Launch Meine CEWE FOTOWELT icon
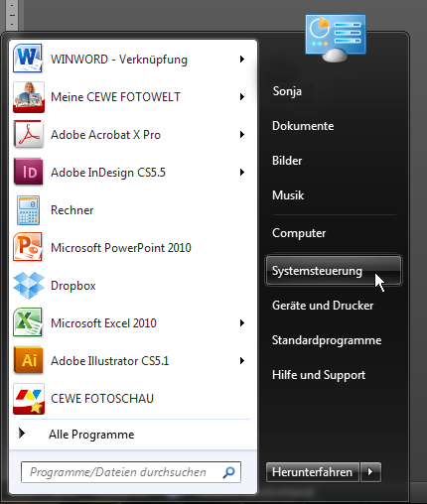 tap(29, 97)
